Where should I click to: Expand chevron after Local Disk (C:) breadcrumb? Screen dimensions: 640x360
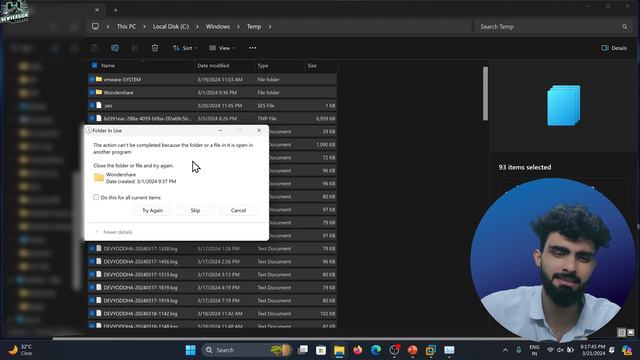tap(197, 27)
